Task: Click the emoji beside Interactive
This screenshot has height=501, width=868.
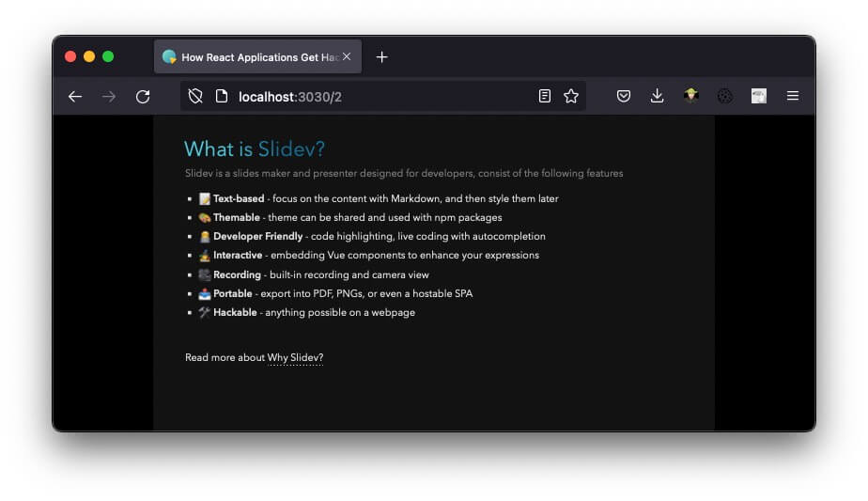Action: 205,256
